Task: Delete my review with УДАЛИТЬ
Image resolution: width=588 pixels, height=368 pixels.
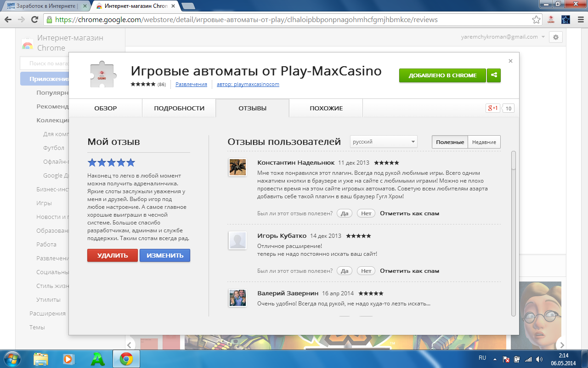Action: [x=113, y=255]
